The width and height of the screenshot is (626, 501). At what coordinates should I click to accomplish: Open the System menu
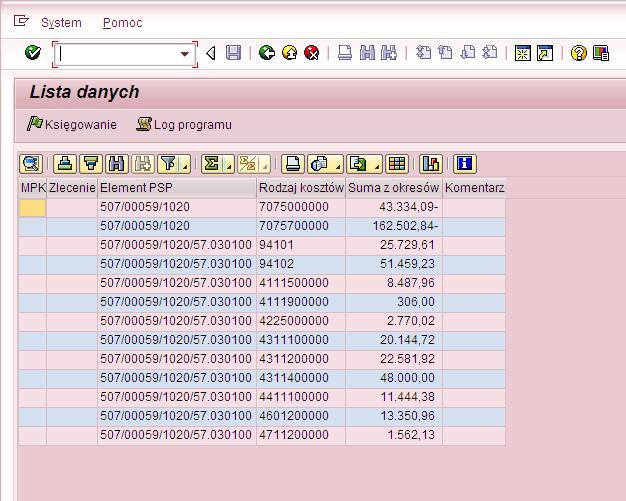61,23
